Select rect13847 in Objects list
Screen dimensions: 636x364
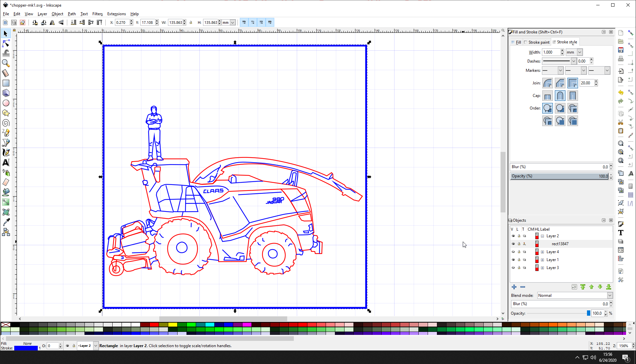pos(560,244)
